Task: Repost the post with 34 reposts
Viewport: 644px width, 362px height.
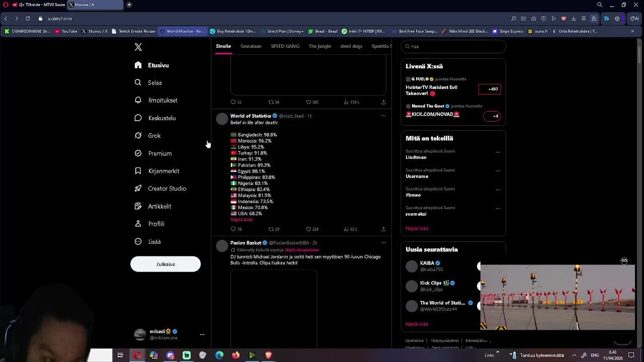Action: point(274,102)
